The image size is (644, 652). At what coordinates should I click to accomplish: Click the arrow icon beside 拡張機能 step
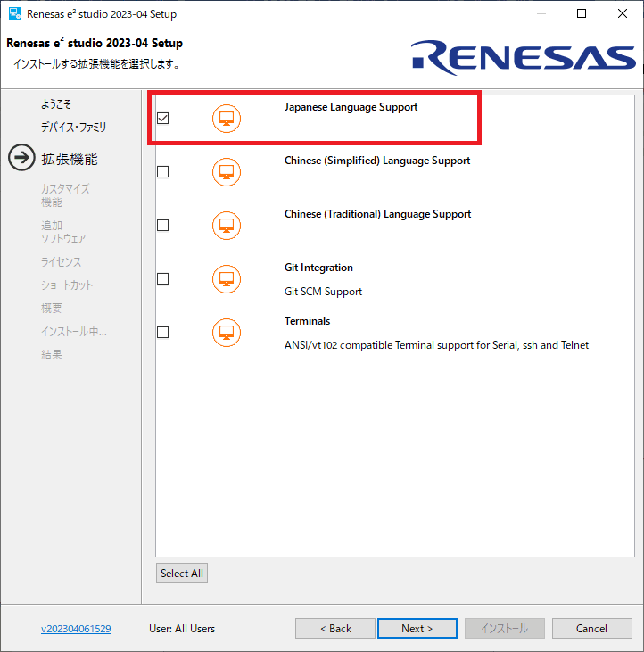point(21,158)
